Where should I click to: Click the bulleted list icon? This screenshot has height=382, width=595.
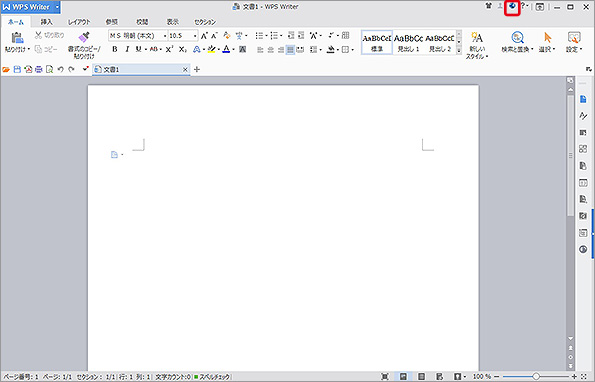(x=259, y=36)
